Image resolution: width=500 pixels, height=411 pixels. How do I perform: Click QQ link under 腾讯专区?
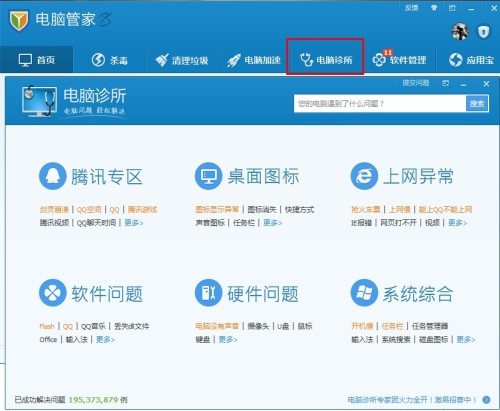point(114,210)
